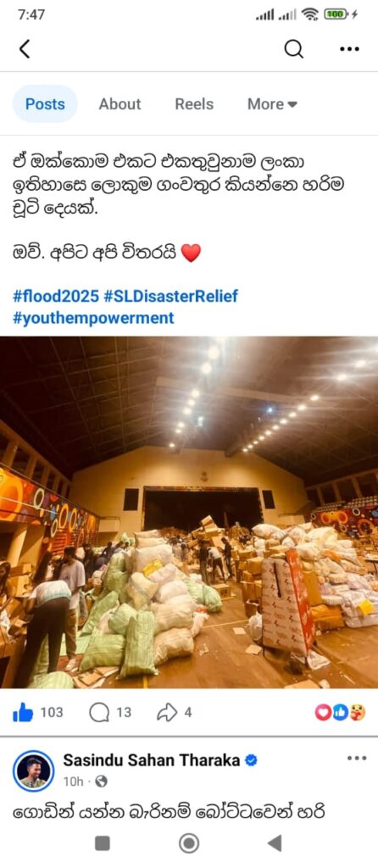
Task: Tap the Android back navigation button
Action: coord(275,843)
